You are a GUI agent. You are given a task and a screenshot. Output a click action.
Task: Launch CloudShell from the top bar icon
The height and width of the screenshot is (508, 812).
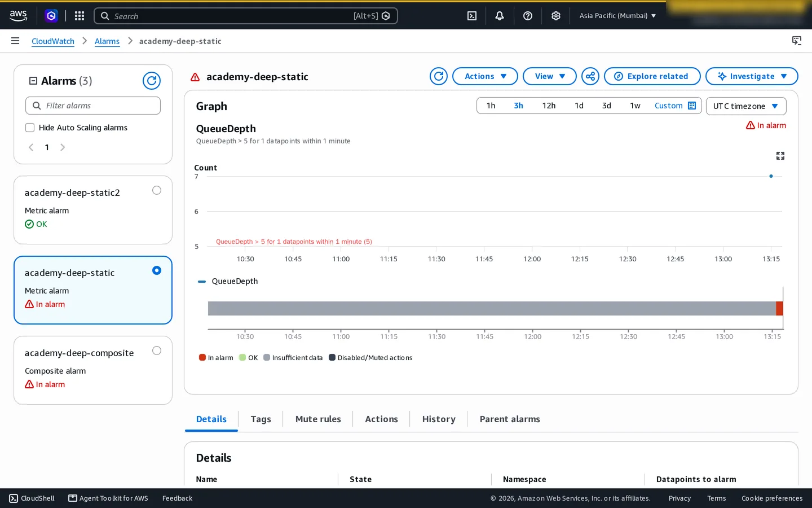[x=472, y=16]
